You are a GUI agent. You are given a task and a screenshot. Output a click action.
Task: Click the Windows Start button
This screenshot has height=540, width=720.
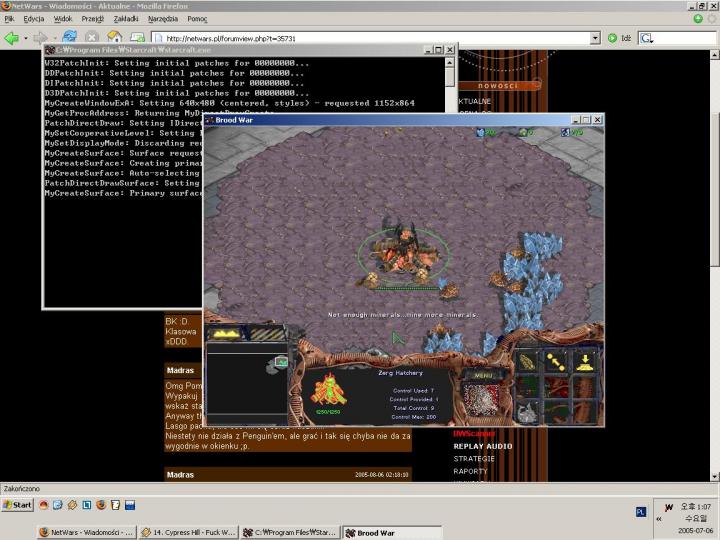(17, 505)
